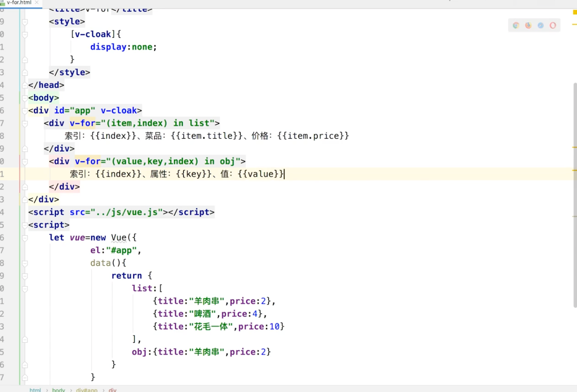
Task: Collapse the <style> tag fold marker
Action: click(25, 21)
